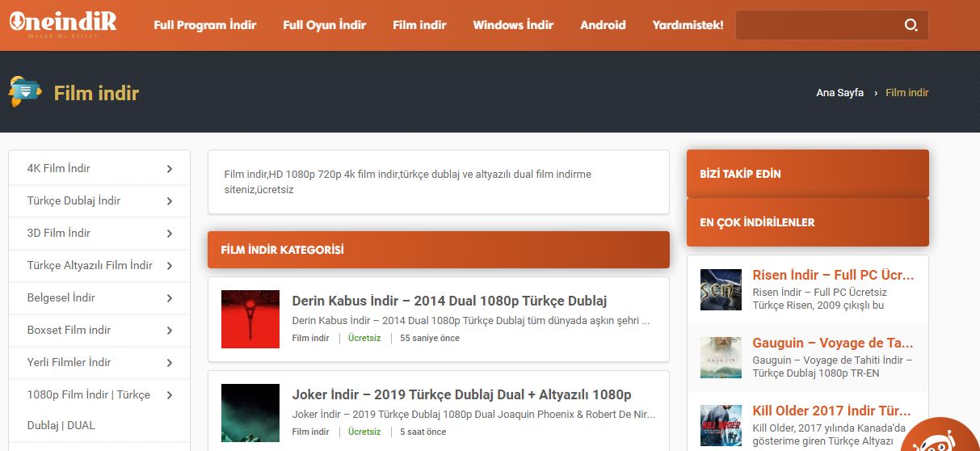This screenshot has width=980, height=451.
Task: Click Film indir tag under Derin Kabus
Action: point(310,338)
